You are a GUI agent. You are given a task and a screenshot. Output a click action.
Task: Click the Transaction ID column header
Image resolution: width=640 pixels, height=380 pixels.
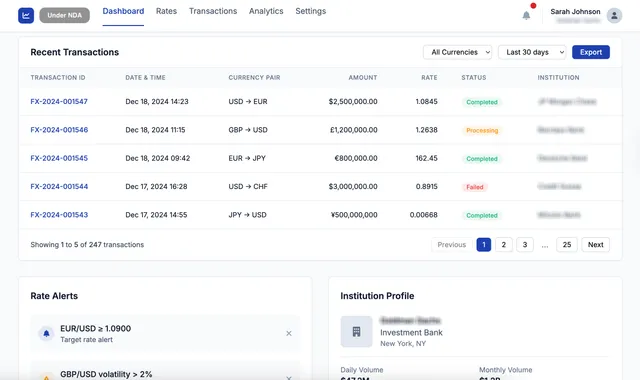click(58, 78)
